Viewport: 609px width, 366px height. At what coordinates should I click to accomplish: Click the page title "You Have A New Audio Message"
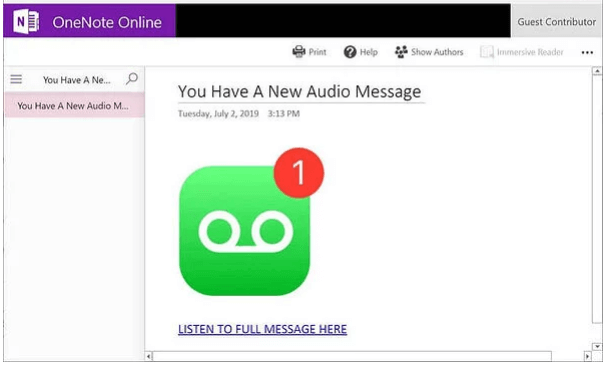[x=299, y=92]
